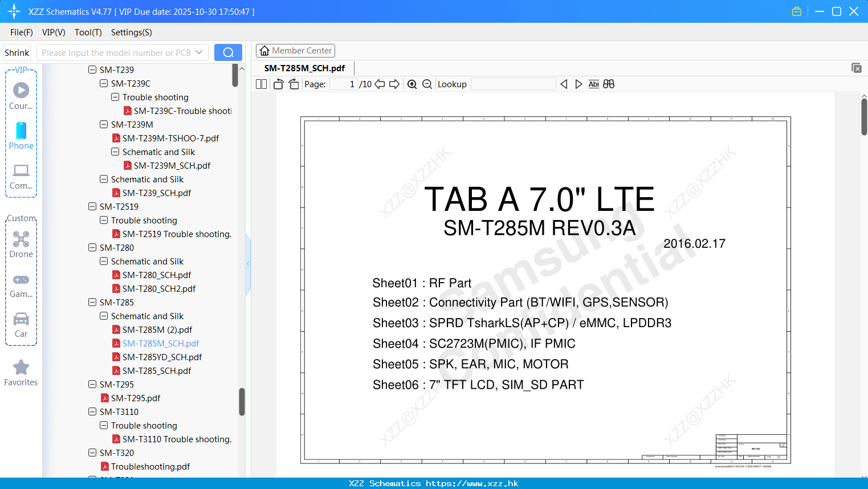Open the Settings(S) menu
The image size is (868, 489).
[x=132, y=32]
